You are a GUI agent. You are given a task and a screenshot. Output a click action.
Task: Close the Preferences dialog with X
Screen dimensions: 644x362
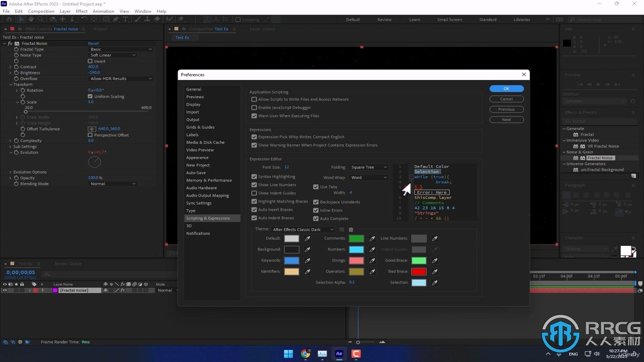pos(524,74)
